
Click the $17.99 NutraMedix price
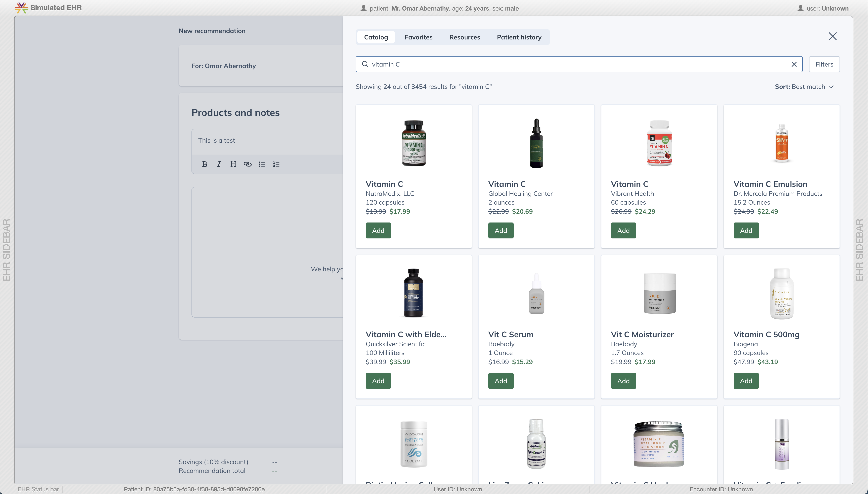(x=399, y=211)
